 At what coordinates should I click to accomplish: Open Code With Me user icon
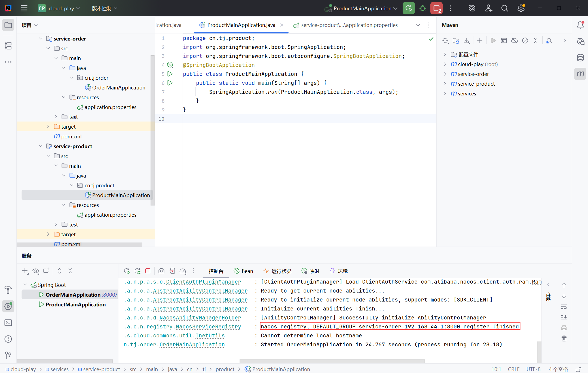[488, 8]
